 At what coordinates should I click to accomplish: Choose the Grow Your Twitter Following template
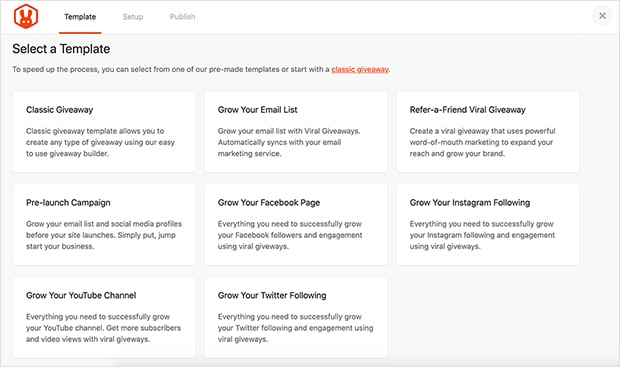click(x=296, y=318)
